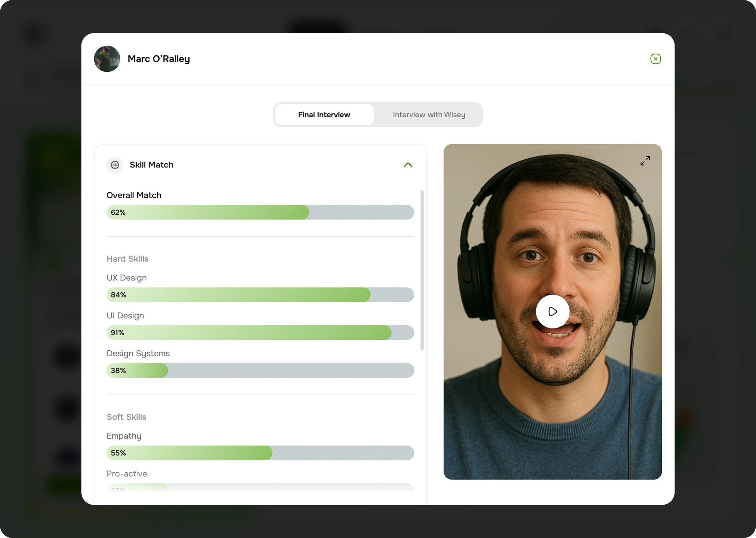Click the Design Systems 38% bar
756x538 pixels.
point(260,371)
